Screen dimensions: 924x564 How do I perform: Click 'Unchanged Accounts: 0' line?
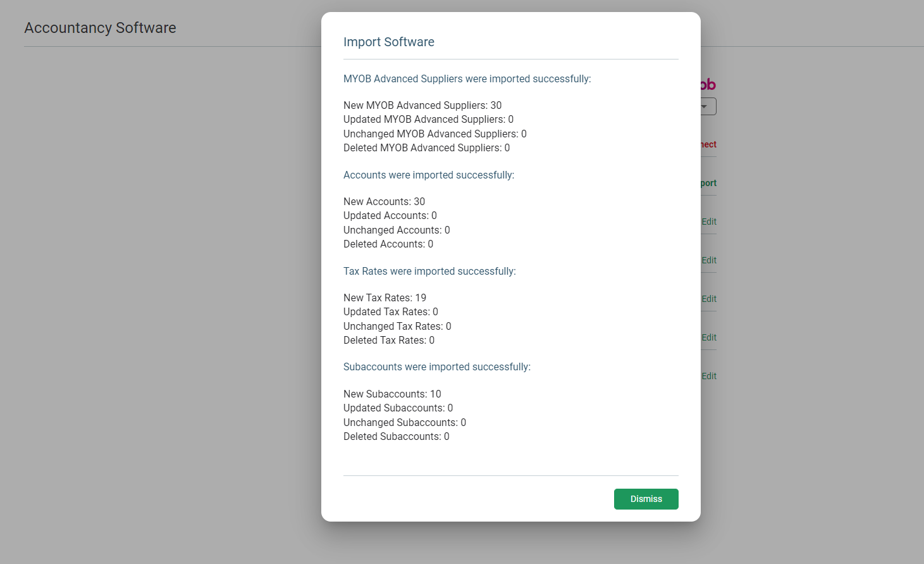[397, 230]
